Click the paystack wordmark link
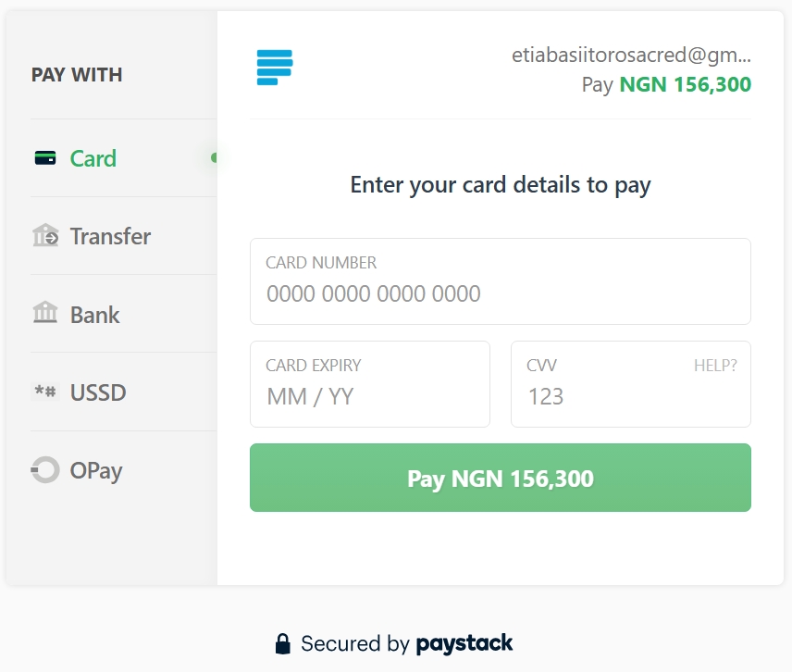The width and height of the screenshot is (792, 672). click(467, 642)
